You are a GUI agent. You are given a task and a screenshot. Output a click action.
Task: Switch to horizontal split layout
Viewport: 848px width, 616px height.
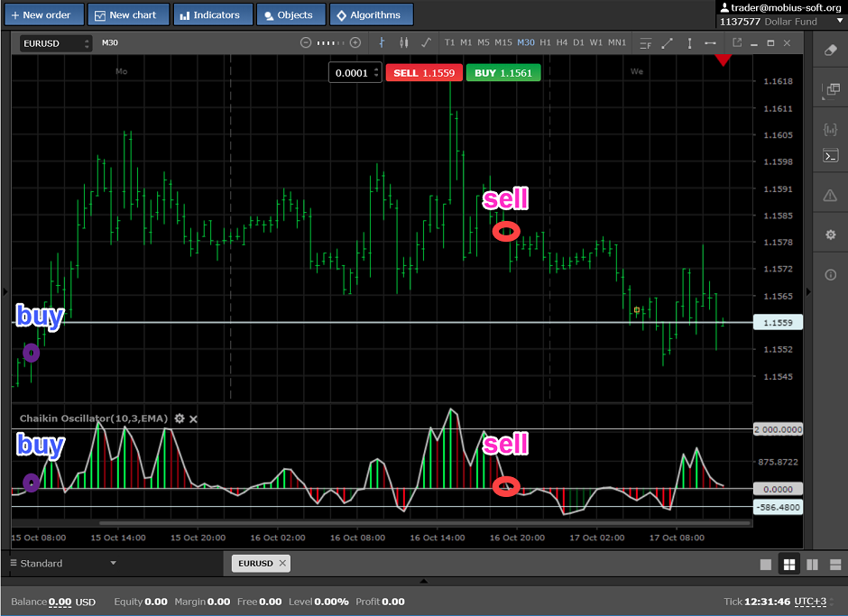click(x=835, y=565)
